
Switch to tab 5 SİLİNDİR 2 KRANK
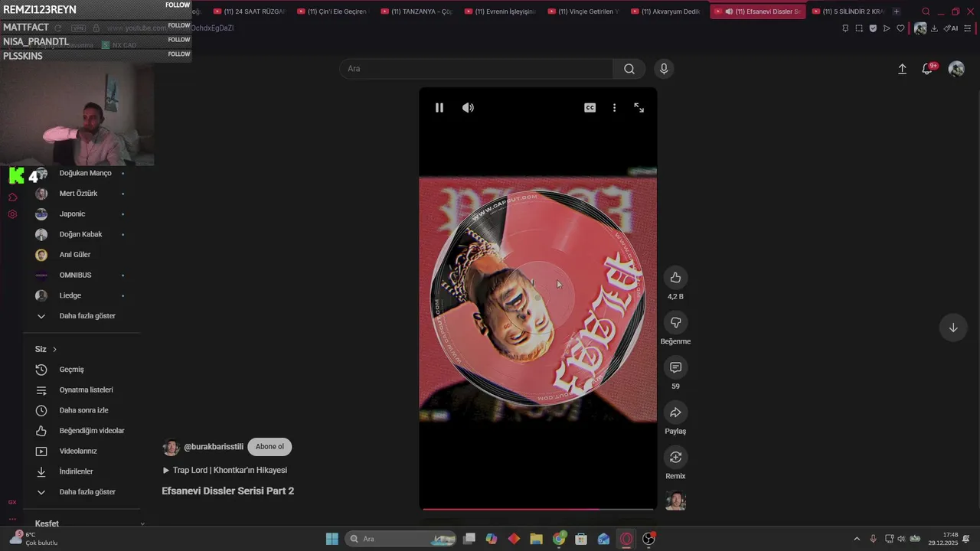(848, 11)
